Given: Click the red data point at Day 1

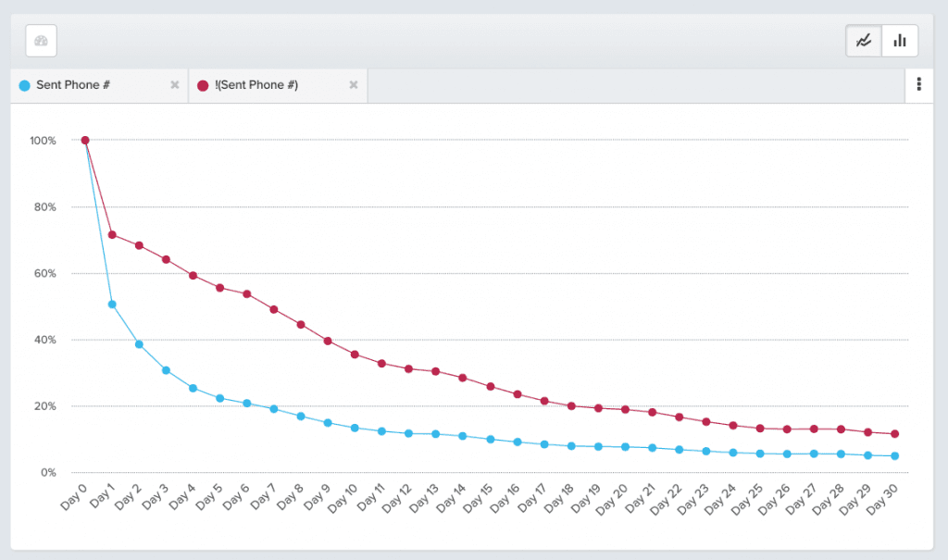Looking at the screenshot, I should [x=112, y=235].
